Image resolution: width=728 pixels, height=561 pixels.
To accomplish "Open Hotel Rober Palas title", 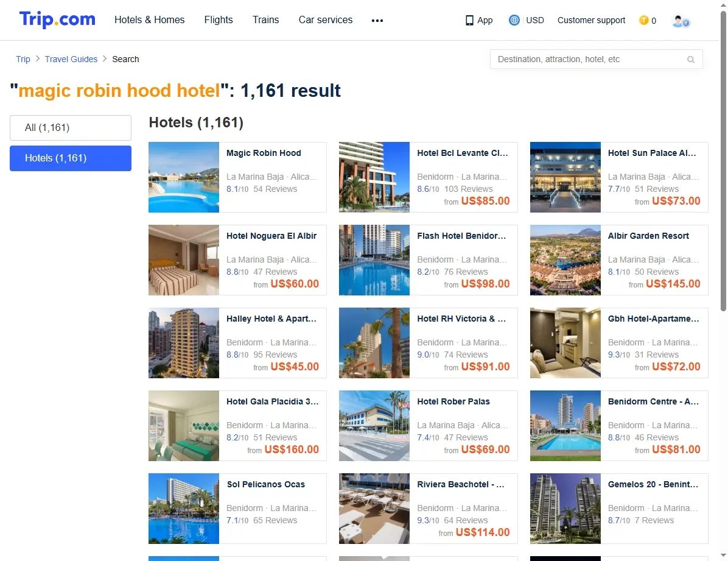I will [453, 401].
